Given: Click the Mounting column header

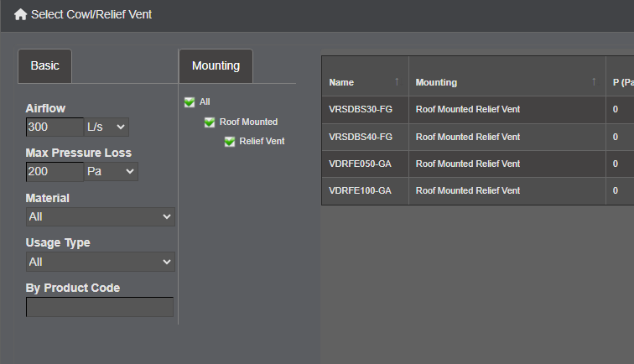Looking at the screenshot, I should pos(507,76).
